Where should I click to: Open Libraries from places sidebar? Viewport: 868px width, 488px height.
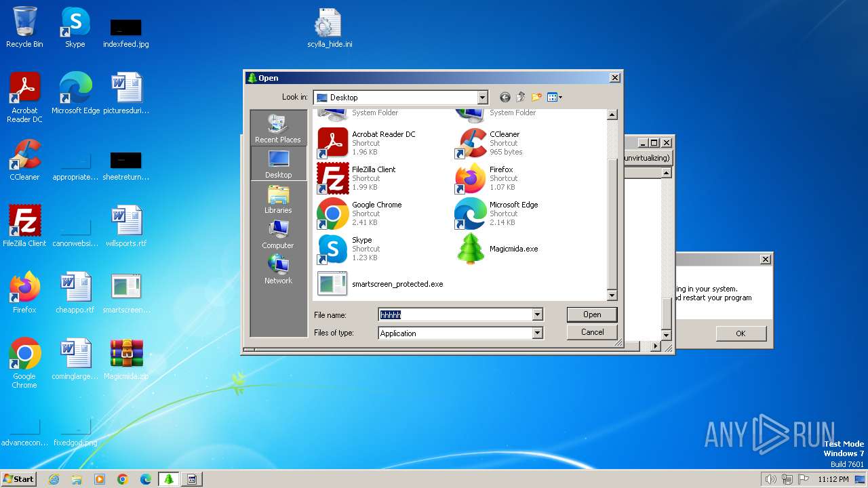click(x=278, y=199)
